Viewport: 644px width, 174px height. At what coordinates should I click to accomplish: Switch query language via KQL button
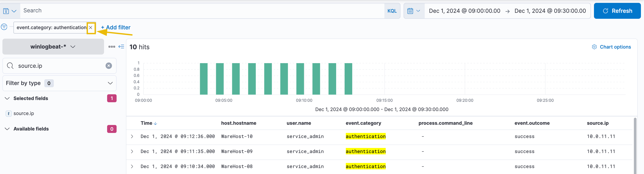pos(392,11)
